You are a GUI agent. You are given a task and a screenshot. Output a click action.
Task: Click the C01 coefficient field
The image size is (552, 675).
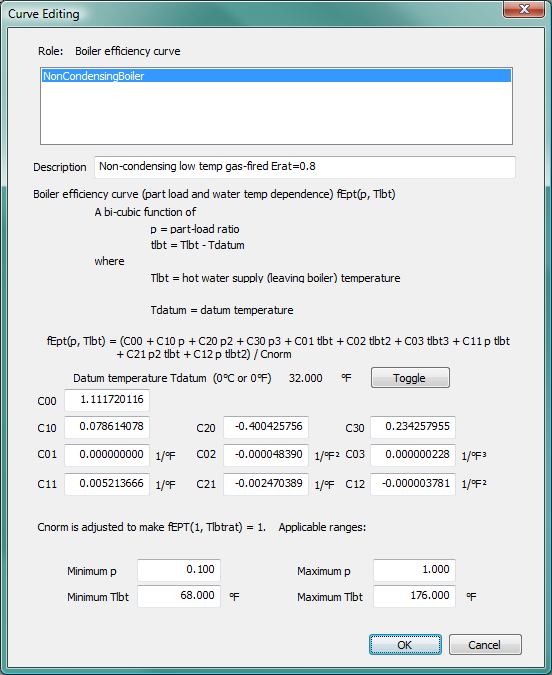tap(107, 455)
